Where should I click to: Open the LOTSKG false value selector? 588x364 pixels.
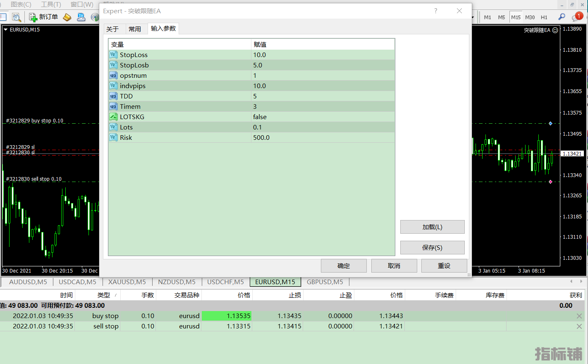pyautogui.click(x=323, y=117)
